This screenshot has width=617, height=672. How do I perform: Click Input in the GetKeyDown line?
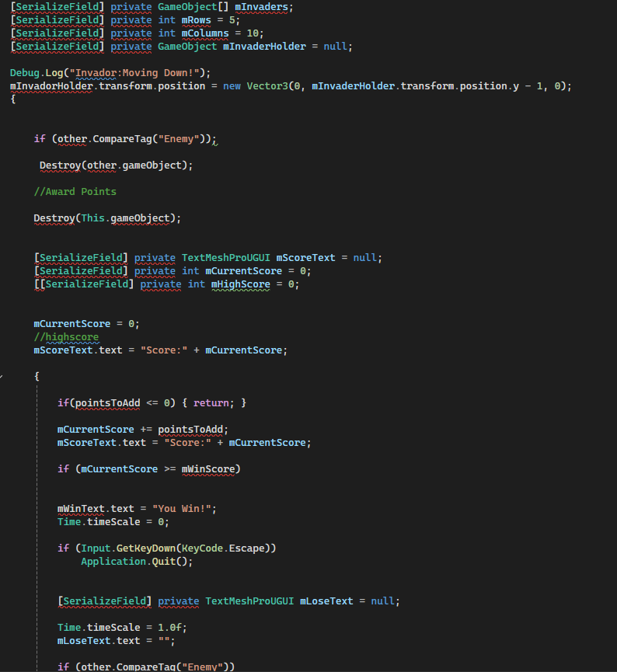tap(96, 548)
